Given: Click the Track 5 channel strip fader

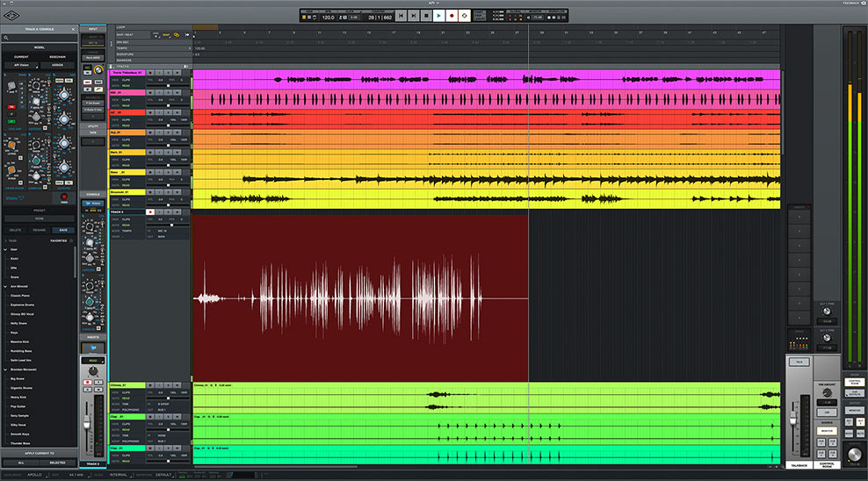Looking at the screenshot, I should (x=87, y=422).
